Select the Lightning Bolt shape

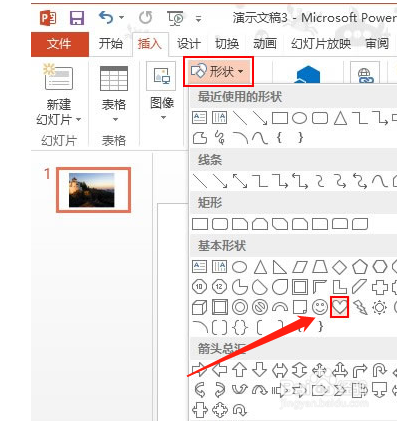coord(360,307)
